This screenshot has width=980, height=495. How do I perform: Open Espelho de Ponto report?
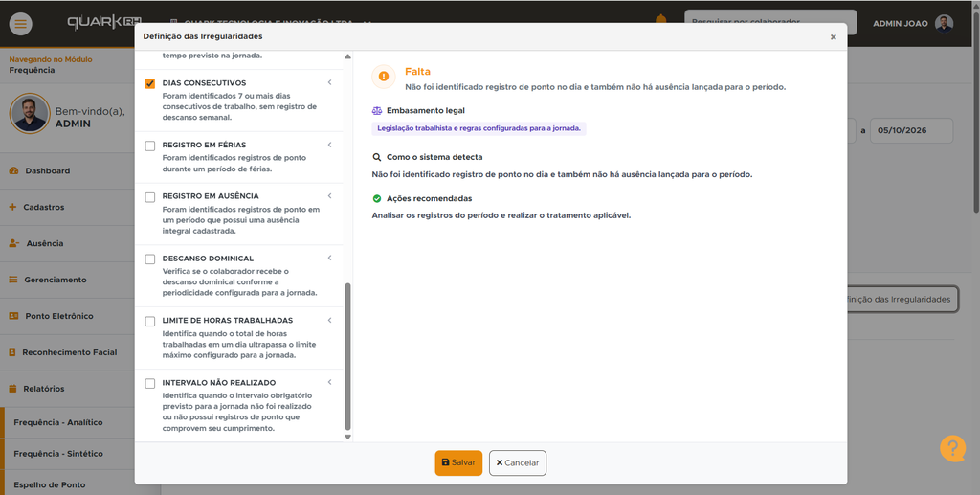tap(69, 484)
